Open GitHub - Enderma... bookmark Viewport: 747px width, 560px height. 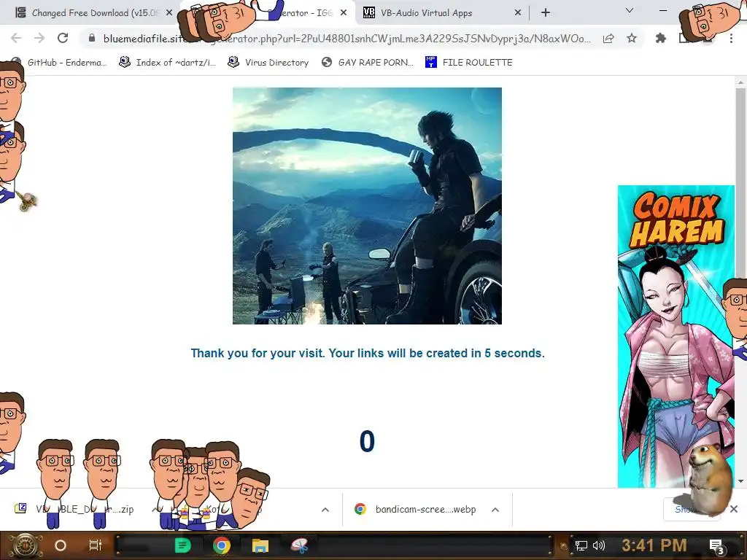tap(60, 63)
